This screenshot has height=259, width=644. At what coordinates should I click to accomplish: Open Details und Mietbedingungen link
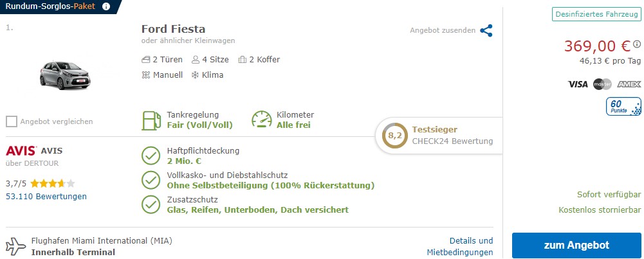(x=460, y=246)
